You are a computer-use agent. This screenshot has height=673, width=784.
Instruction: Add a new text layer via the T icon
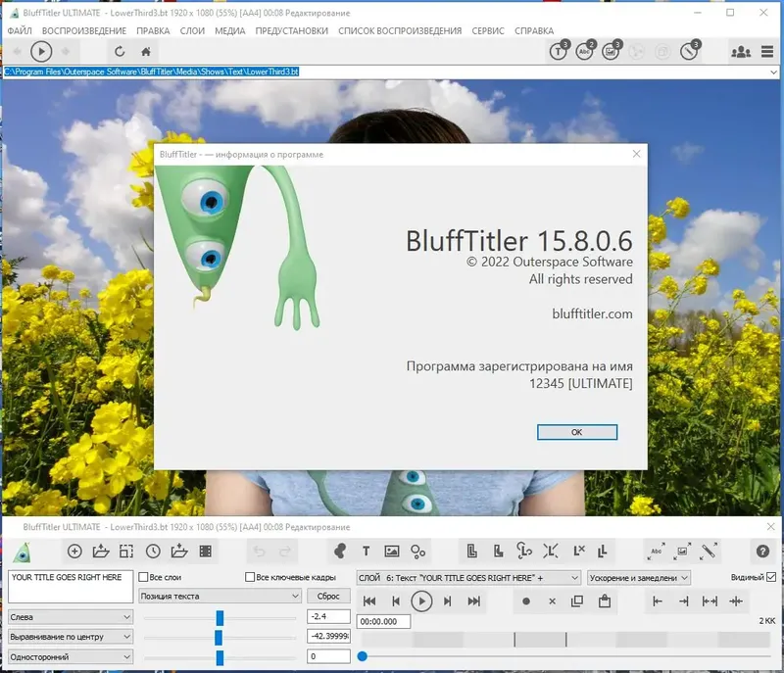tap(366, 552)
